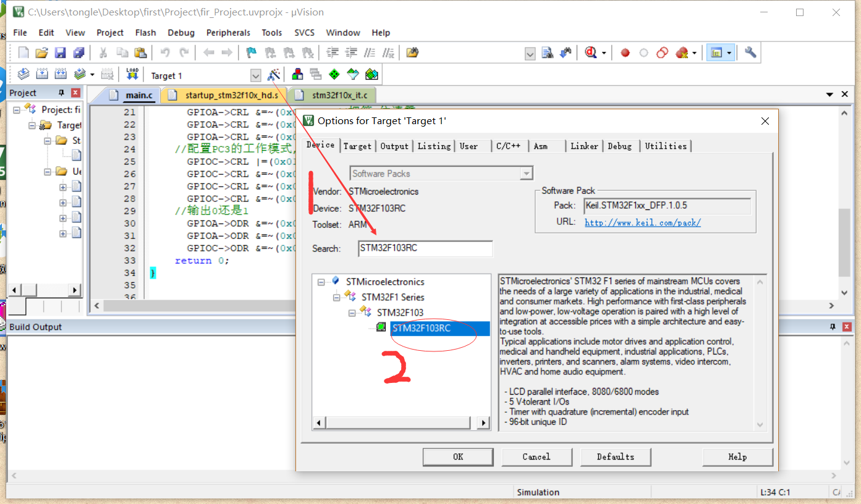Insert a bookmark with flag icon
Image resolution: width=861 pixels, height=504 pixels.
click(252, 53)
